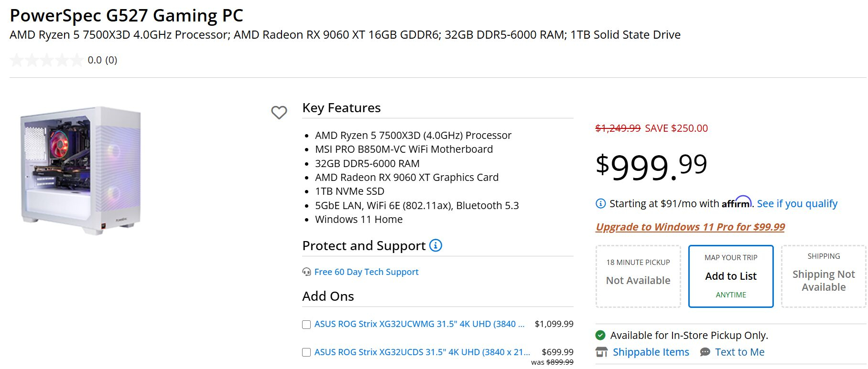This screenshot has height=369, width=868.
Task: Click the Protect and Support info icon
Action: 435,245
